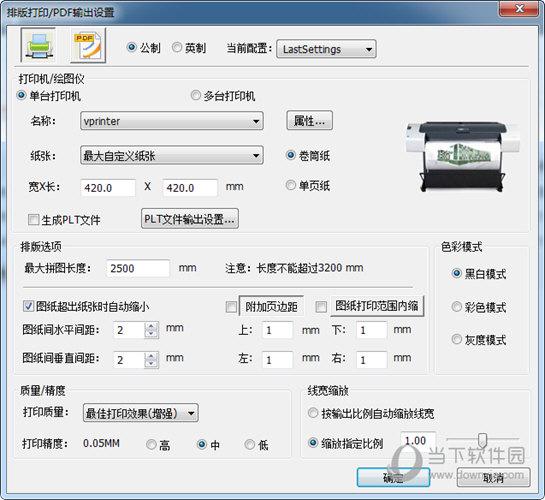
Task: Enable the 附加页边距 checkbox
Action: pyautogui.click(x=231, y=307)
